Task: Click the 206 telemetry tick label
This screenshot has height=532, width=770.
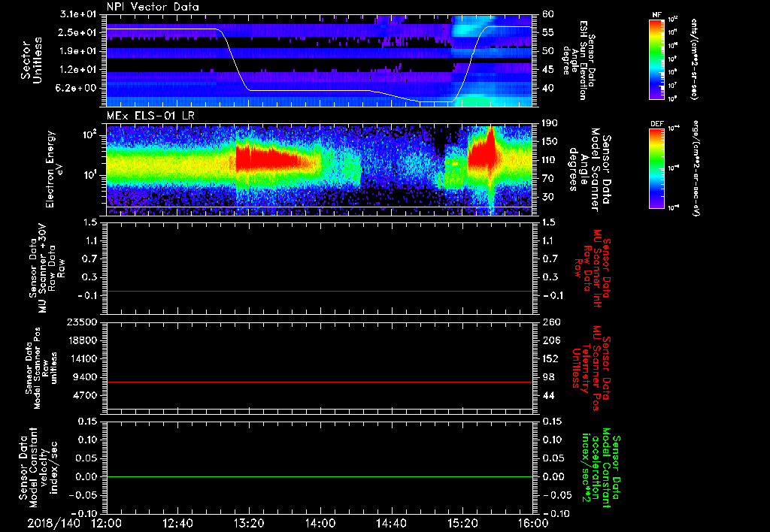Action: tap(550, 340)
